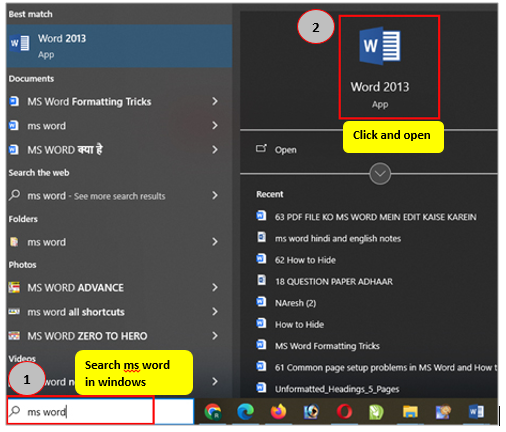Expand see more search results arrow
The image size is (506, 432).
click(215, 195)
